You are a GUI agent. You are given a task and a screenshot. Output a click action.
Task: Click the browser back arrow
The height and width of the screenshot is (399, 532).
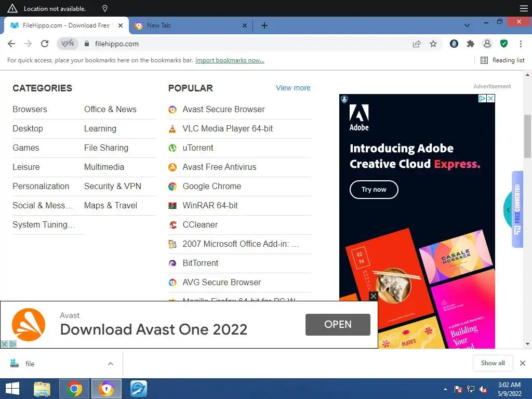click(x=11, y=44)
